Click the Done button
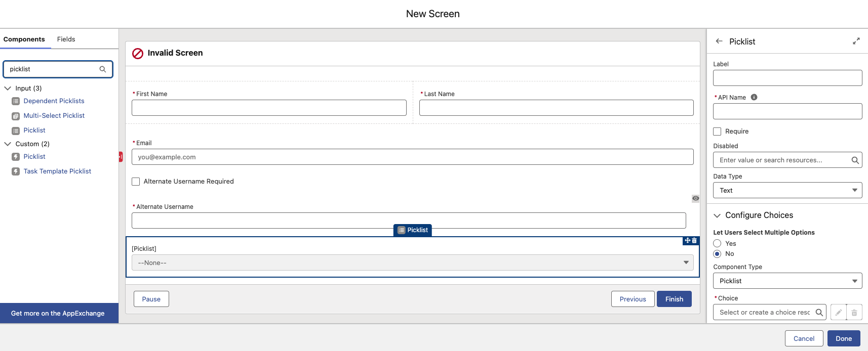The height and width of the screenshot is (351, 868). click(x=843, y=338)
